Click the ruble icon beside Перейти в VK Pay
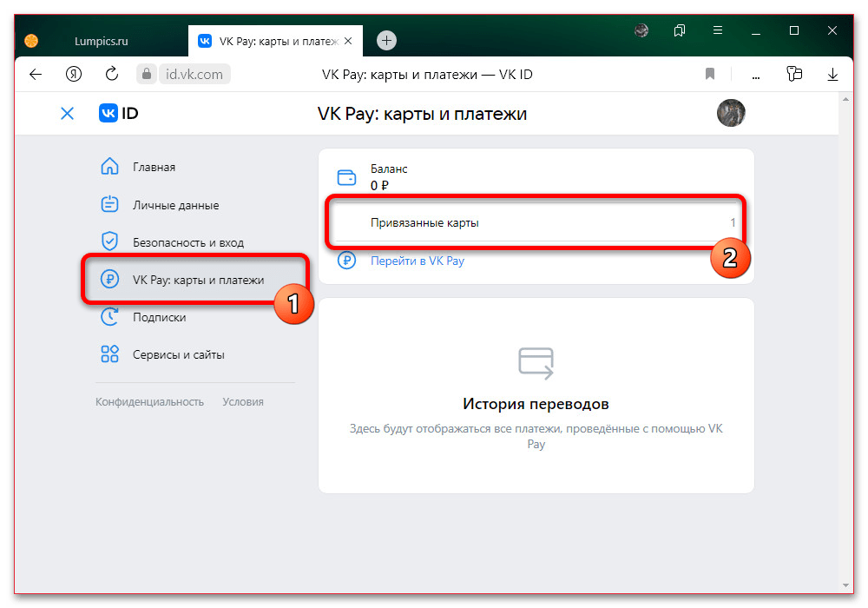 [x=346, y=260]
